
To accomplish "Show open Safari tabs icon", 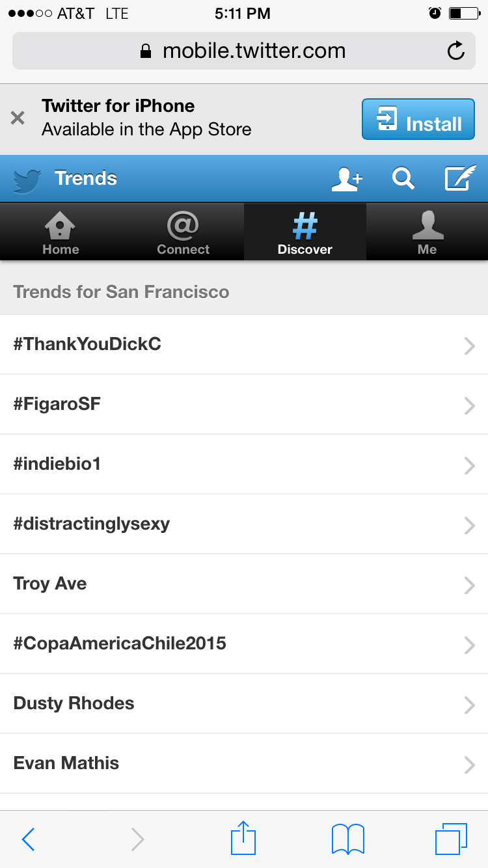I will [451, 839].
